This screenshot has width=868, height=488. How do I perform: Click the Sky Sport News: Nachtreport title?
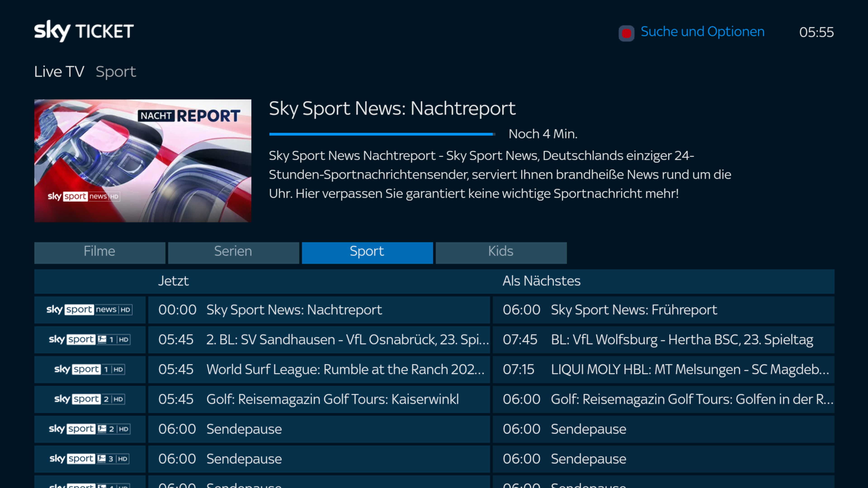click(x=392, y=109)
